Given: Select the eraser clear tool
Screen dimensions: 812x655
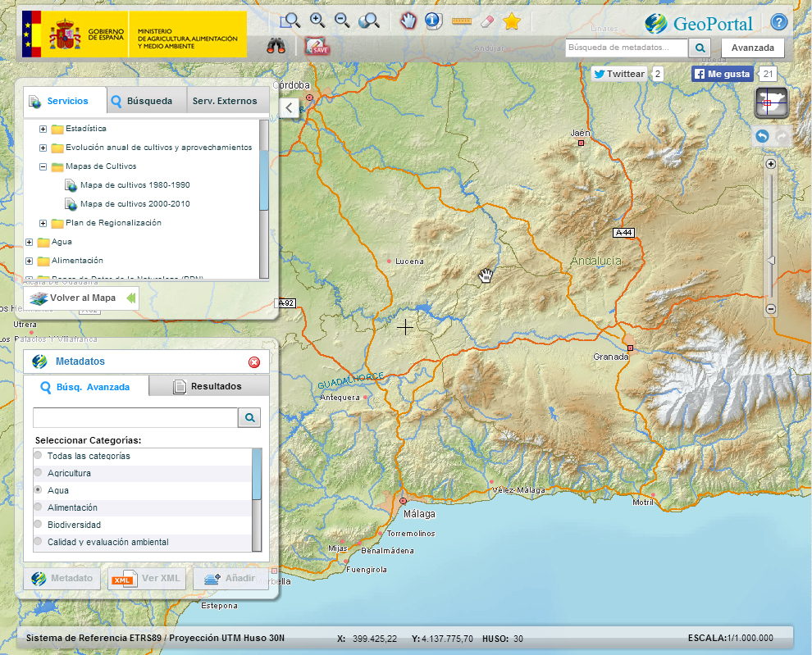Looking at the screenshot, I should click(x=487, y=21).
